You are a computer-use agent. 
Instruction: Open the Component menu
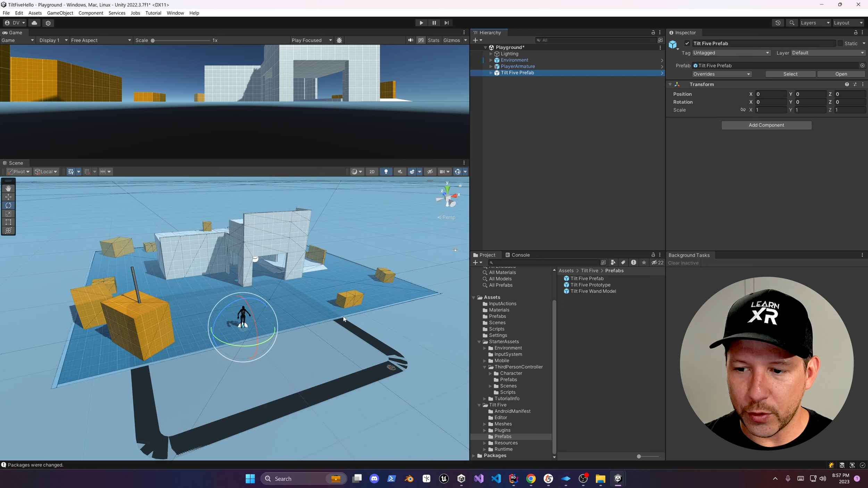[x=91, y=13]
